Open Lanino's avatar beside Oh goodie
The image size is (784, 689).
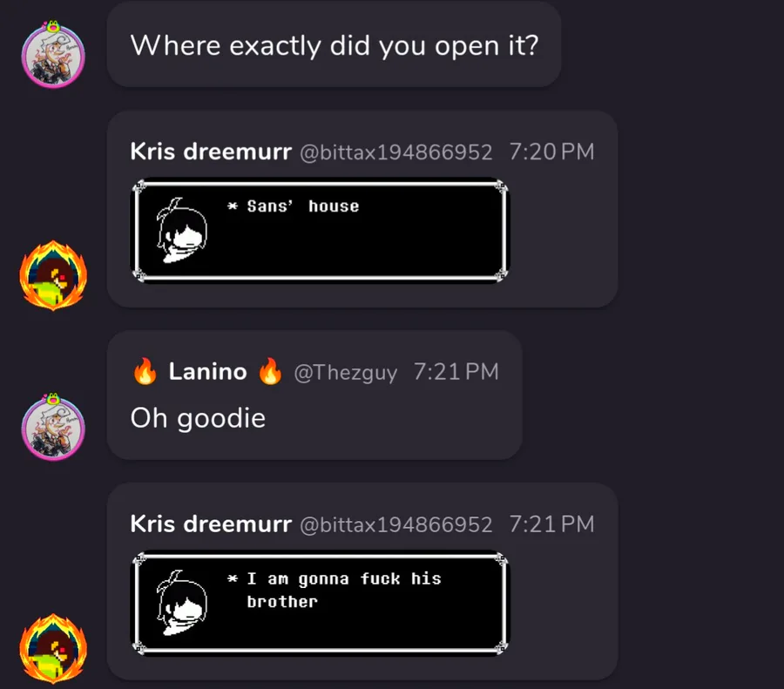[x=53, y=427]
